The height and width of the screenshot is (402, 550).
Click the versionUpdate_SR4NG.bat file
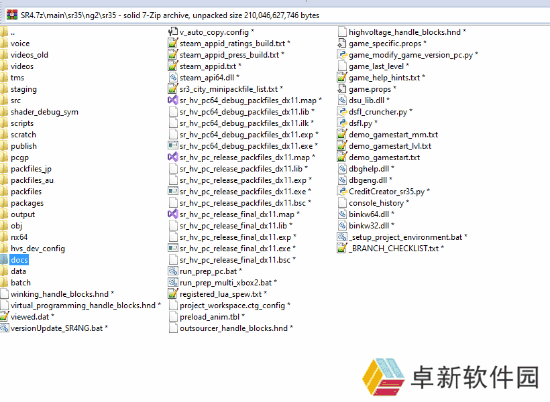click(x=54, y=328)
